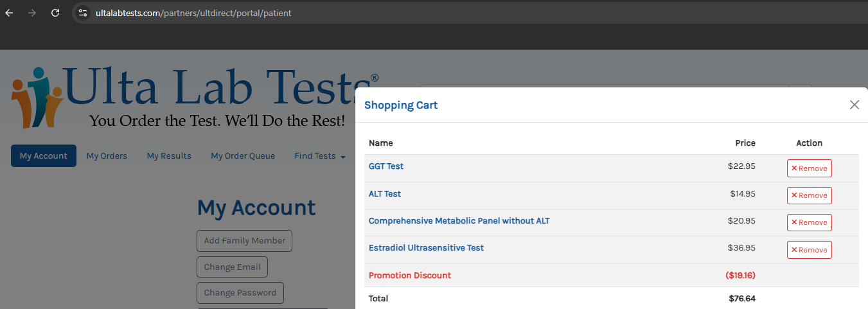Click the $36.95 price
This screenshot has width=868, height=309.
point(741,248)
